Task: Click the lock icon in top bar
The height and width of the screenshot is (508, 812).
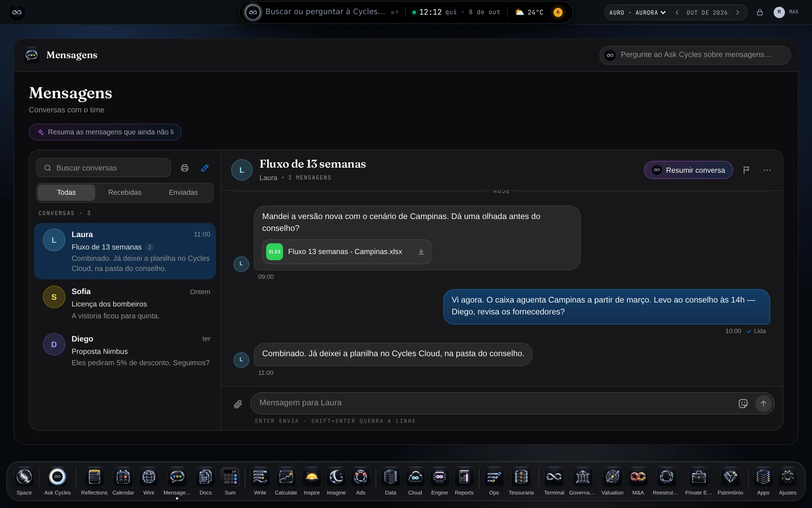Action: pos(760,13)
